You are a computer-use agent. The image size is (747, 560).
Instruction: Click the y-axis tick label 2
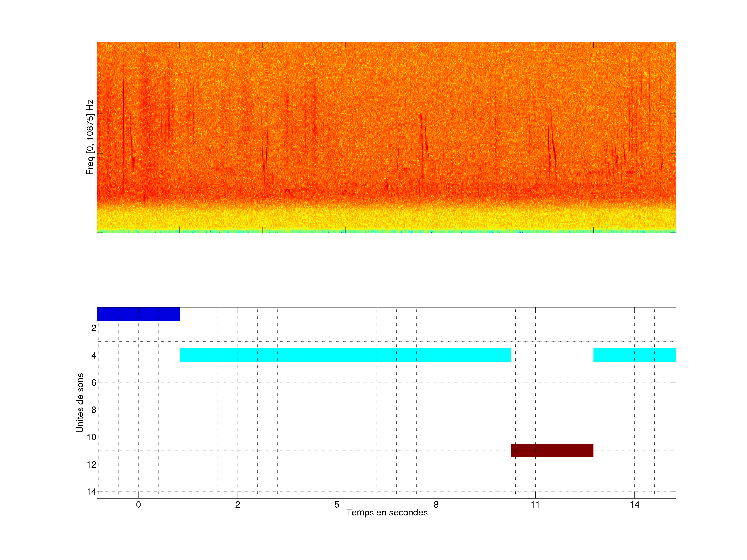coord(94,328)
